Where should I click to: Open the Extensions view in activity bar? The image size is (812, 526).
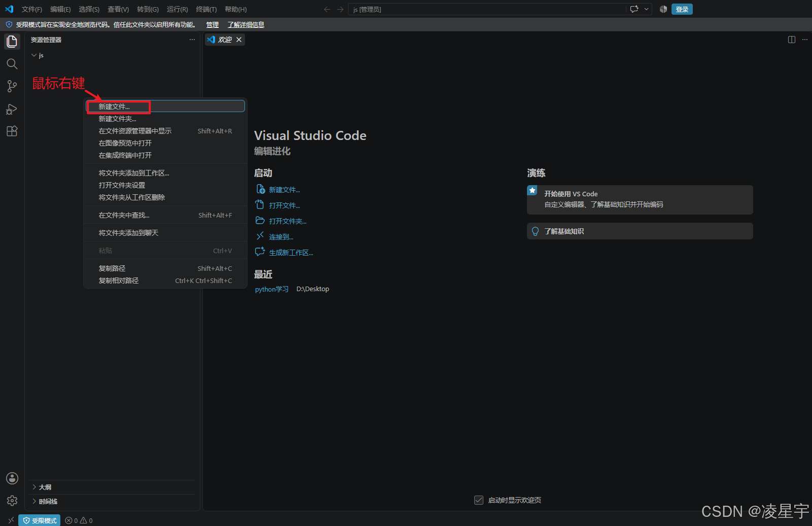[x=12, y=131]
